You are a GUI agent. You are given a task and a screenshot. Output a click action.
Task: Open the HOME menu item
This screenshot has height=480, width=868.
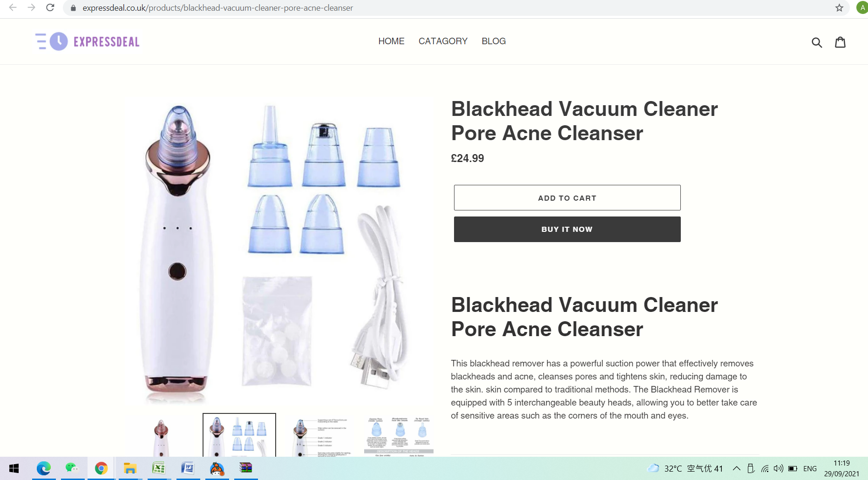[391, 41]
